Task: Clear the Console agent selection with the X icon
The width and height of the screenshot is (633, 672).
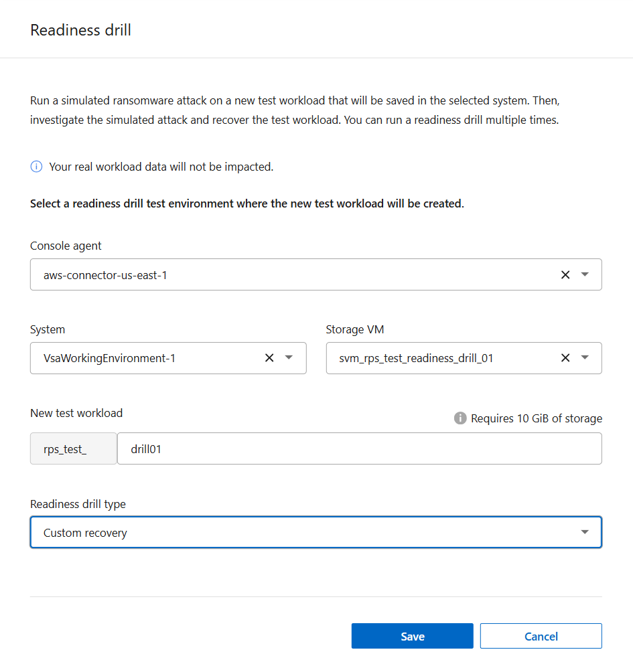Action: click(565, 274)
